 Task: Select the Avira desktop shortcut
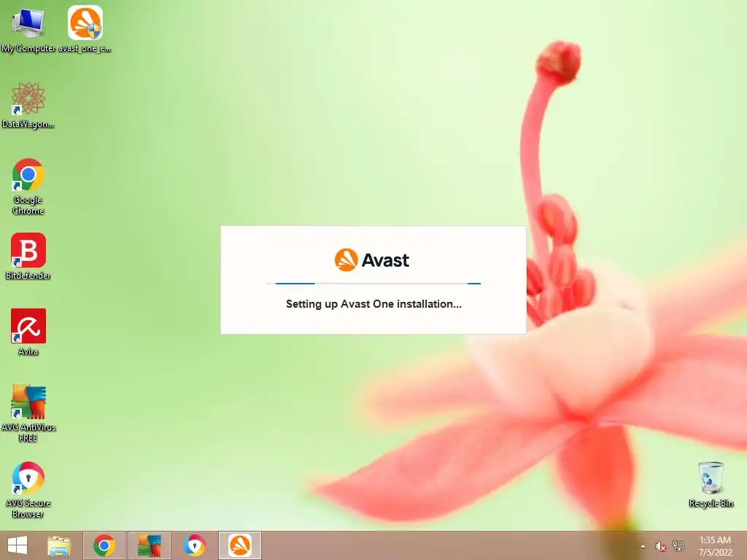28,332
